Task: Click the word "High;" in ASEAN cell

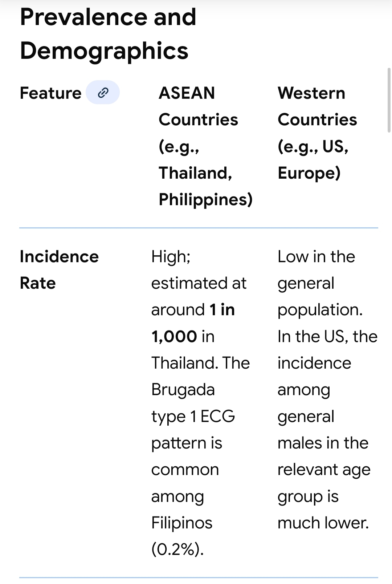Action: (171, 257)
